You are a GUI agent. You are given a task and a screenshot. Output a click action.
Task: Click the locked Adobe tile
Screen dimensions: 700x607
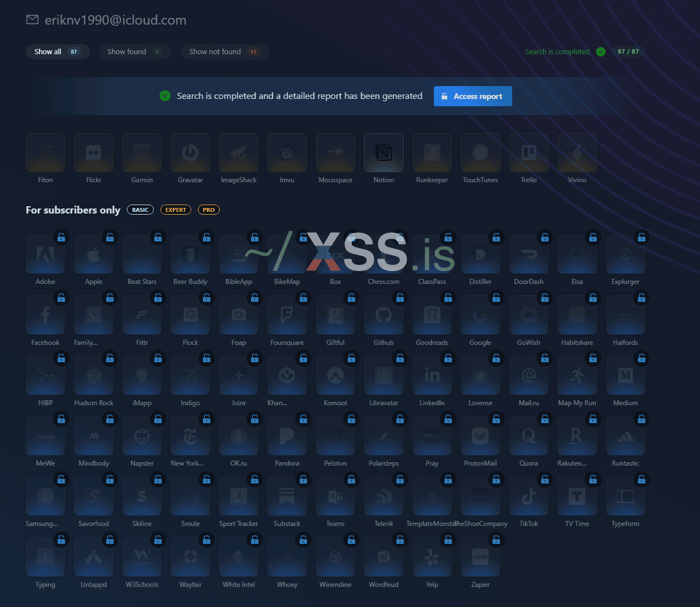point(45,254)
